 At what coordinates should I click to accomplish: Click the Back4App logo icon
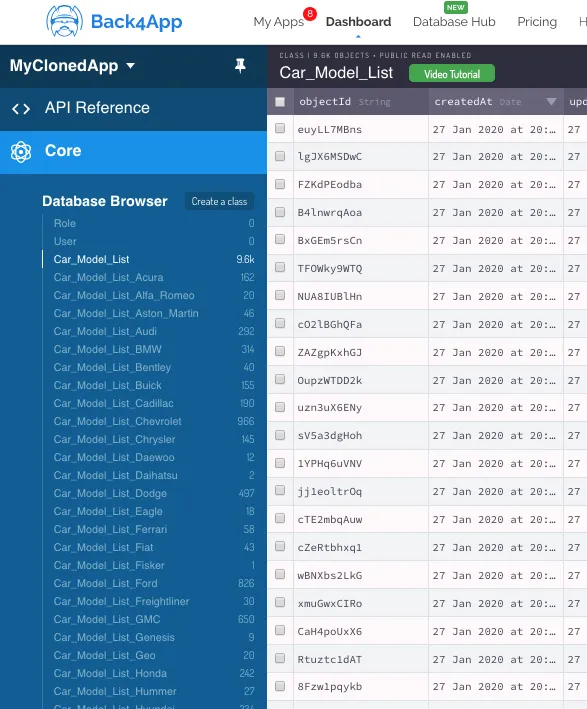pyautogui.click(x=64, y=21)
